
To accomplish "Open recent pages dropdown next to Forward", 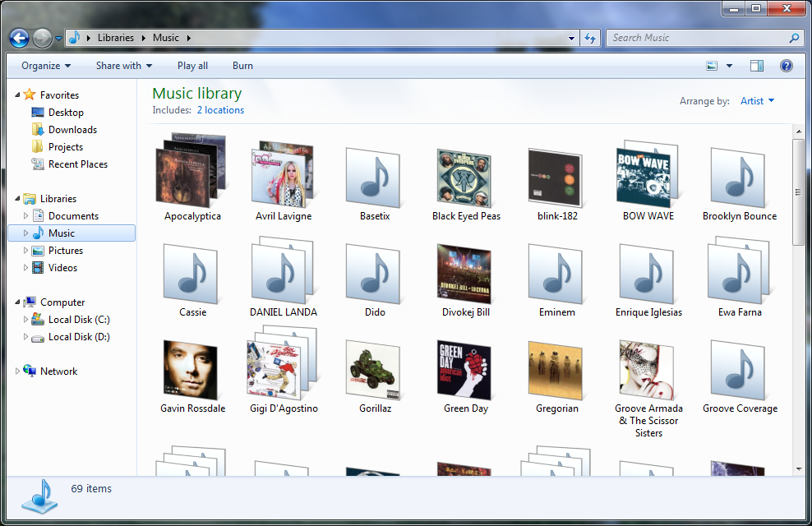I will pos(58,39).
